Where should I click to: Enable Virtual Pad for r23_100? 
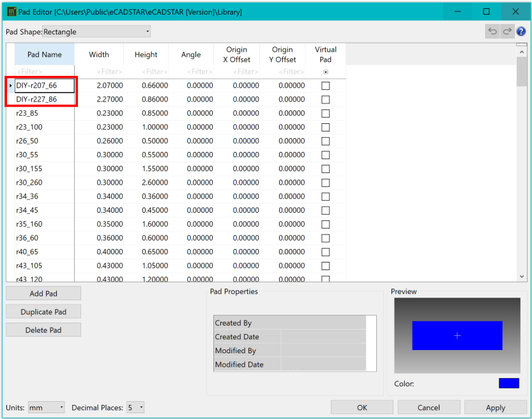click(x=325, y=127)
